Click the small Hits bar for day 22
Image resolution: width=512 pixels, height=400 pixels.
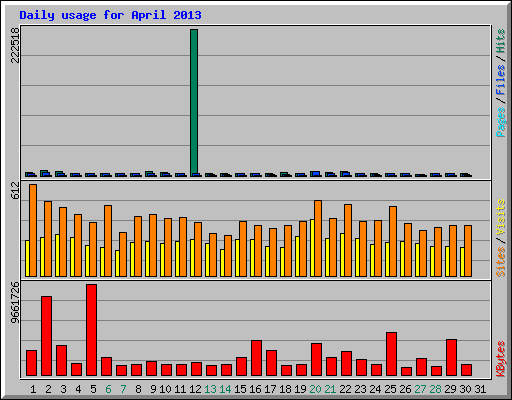(344, 174)
